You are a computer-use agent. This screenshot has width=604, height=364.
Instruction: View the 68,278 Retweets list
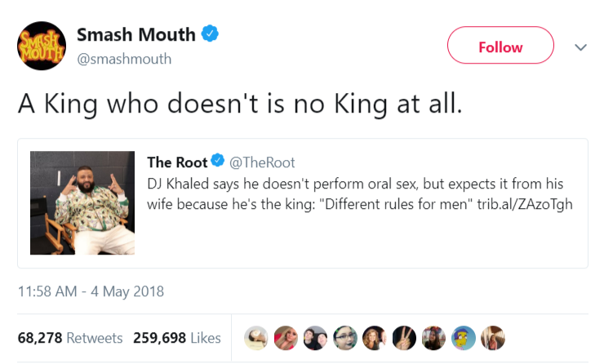[70, 337]
